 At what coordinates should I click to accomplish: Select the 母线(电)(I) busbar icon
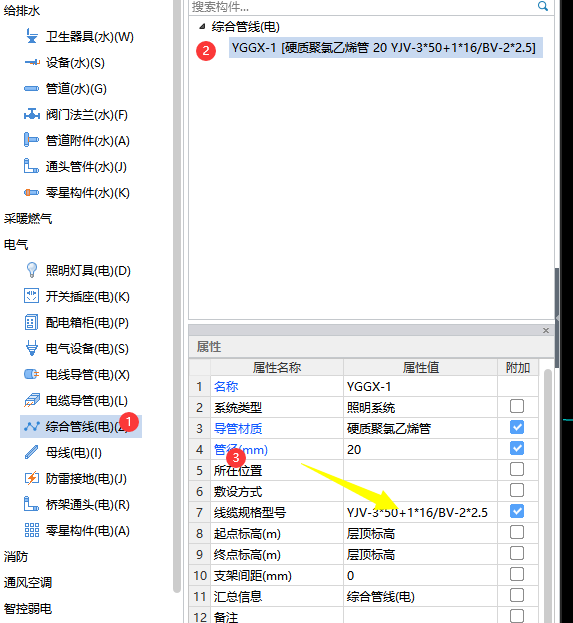click(32, 452)
